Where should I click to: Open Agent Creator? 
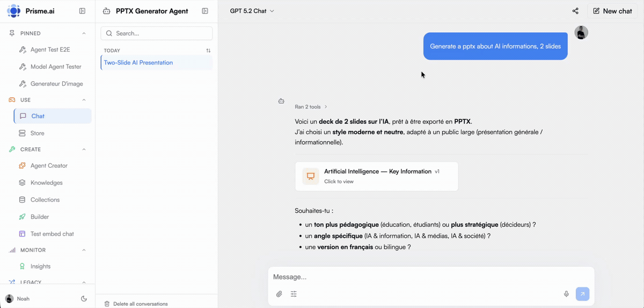pos(49,166)
